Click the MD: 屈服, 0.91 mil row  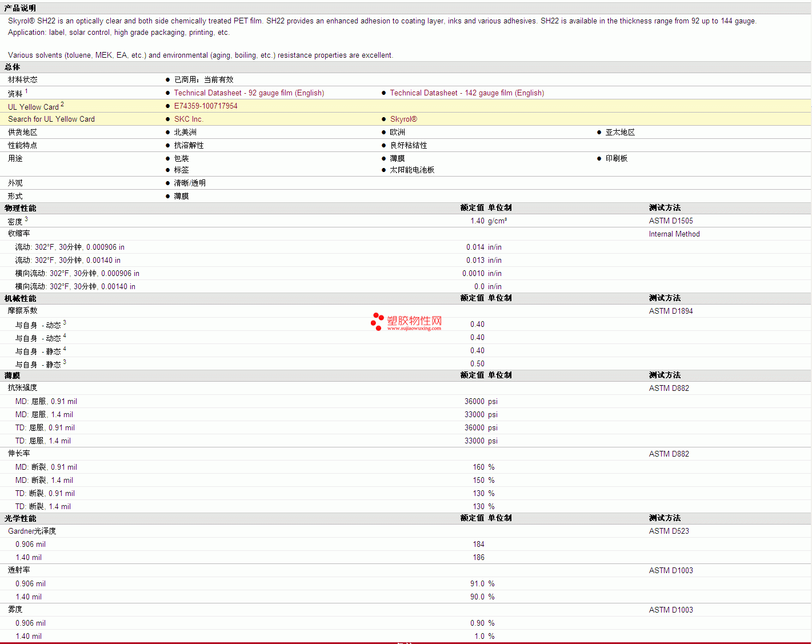[46, 402]
